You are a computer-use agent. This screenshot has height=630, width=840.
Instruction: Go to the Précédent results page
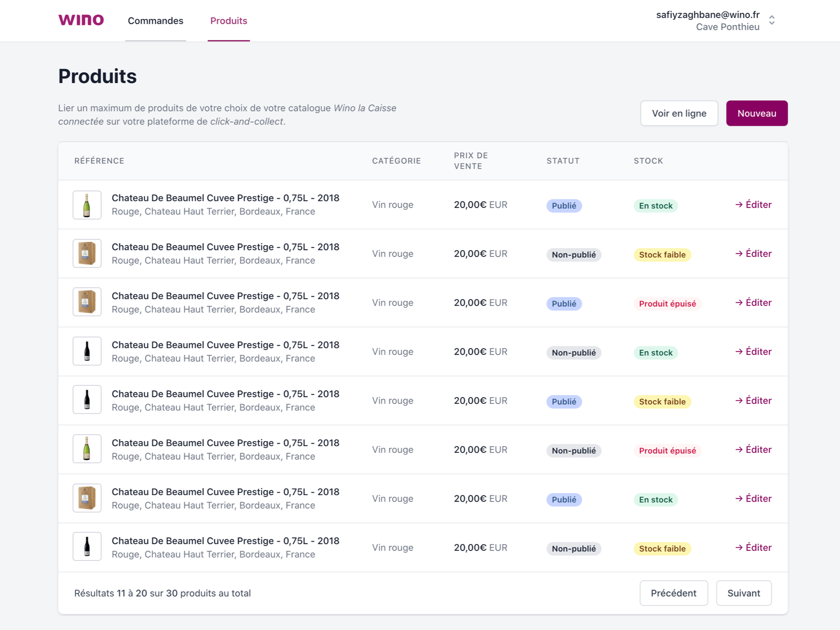point(673,593)
